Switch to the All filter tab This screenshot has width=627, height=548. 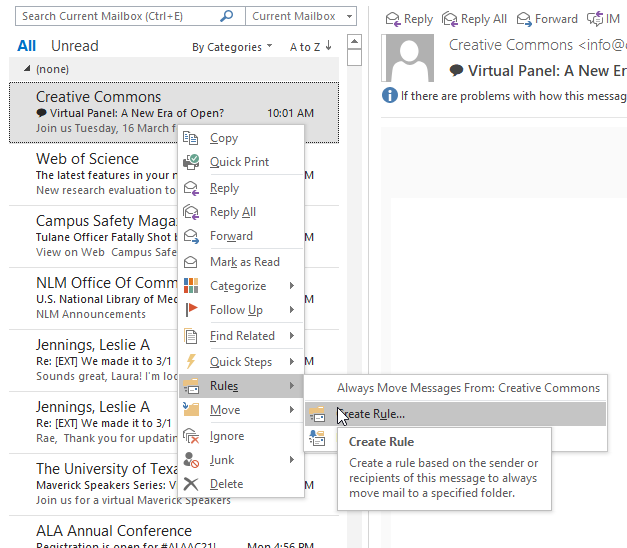pos(26,46)
